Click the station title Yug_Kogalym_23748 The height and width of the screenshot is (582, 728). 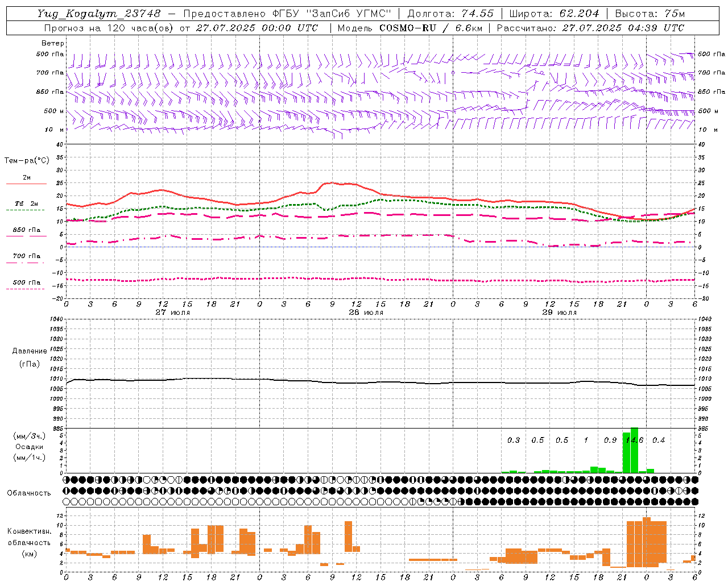tap(99, 14)
